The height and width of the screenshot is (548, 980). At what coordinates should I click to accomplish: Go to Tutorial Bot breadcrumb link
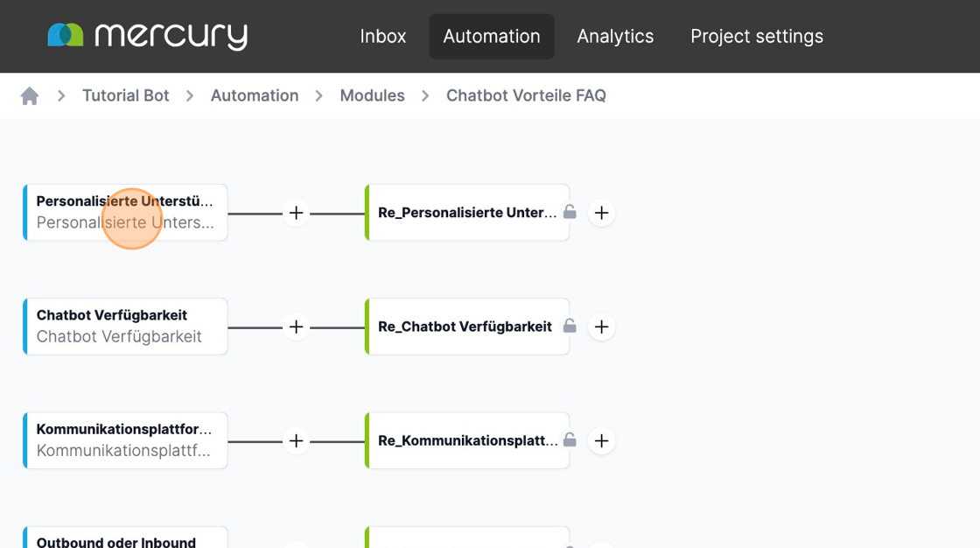point(126,95)
